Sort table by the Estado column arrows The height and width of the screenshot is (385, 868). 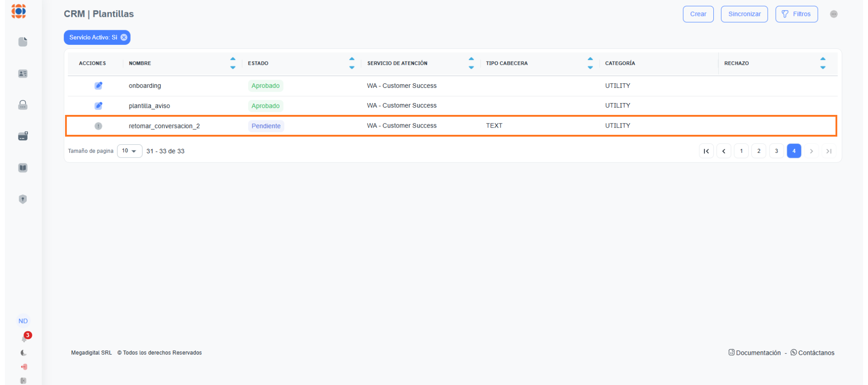pyautogui.click(x=352, y=63)
